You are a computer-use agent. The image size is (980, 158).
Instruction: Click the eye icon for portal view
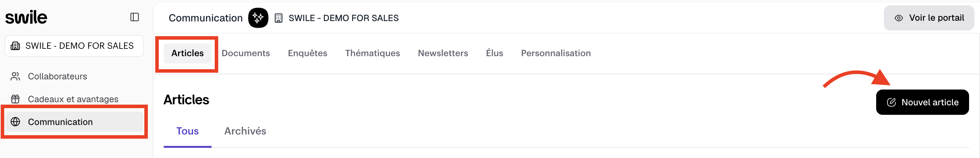click(899, 18)
